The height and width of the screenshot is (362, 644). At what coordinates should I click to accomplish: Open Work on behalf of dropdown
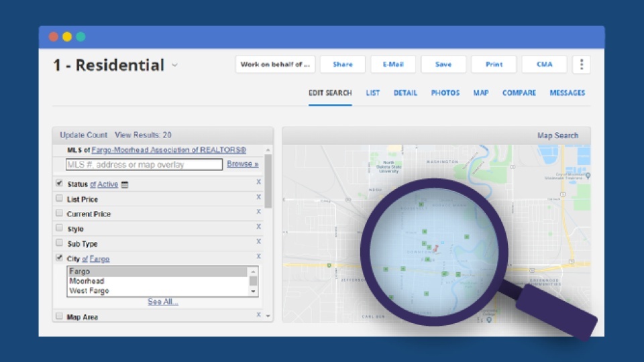click(275, 64)
